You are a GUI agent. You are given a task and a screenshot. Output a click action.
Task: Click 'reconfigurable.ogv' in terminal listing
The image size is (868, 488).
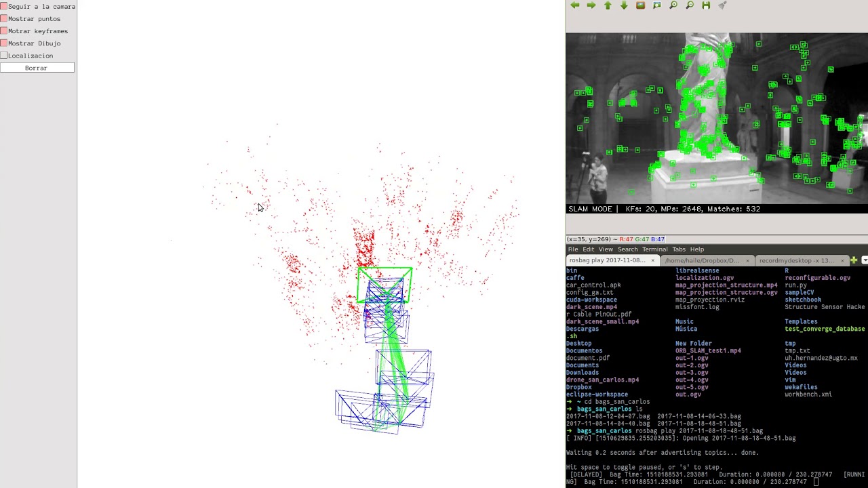point(817,278)
